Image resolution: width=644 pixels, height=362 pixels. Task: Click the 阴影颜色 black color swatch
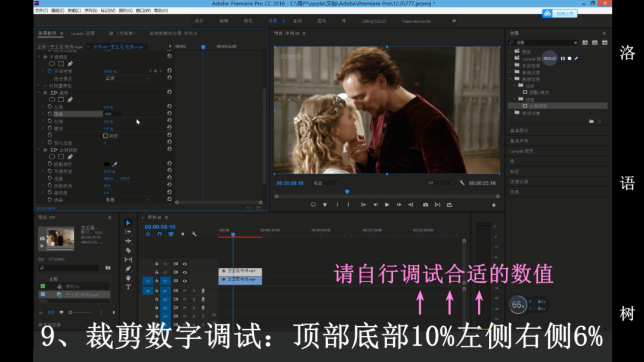[x=107, y=165]
